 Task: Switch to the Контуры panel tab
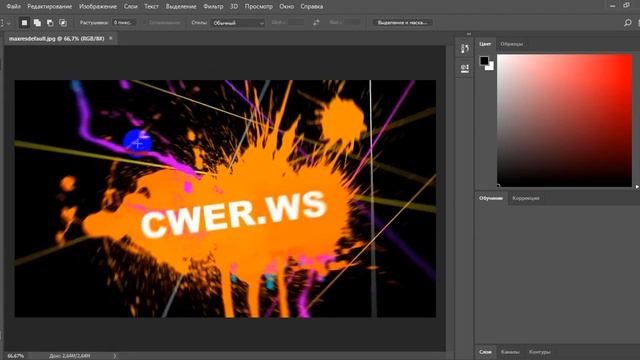click(x=539, y=352)
